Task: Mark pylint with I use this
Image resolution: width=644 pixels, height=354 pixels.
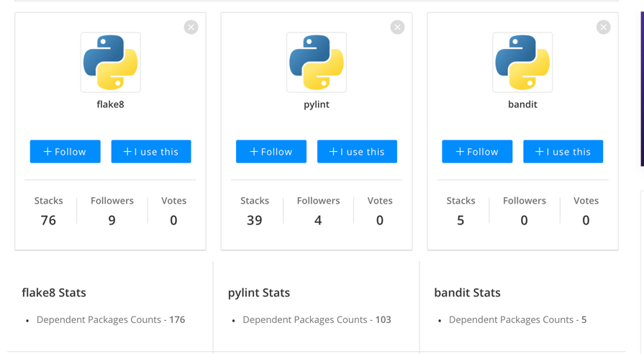Action: (x=358, y=152)
